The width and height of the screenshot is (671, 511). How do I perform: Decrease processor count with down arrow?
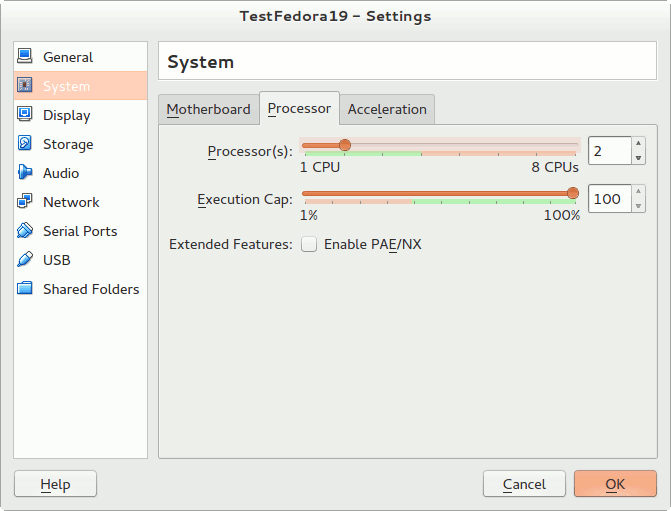(x=639, y=157)
